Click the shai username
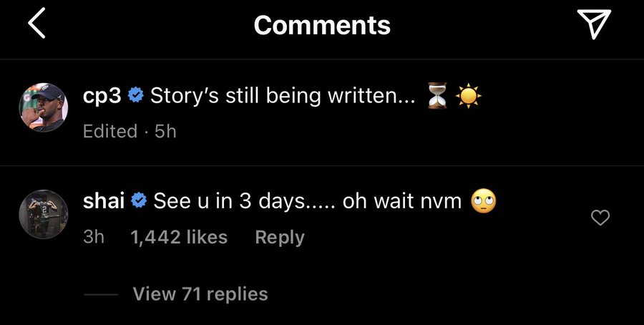Screen dimensions: 644x325 (104, 201)
